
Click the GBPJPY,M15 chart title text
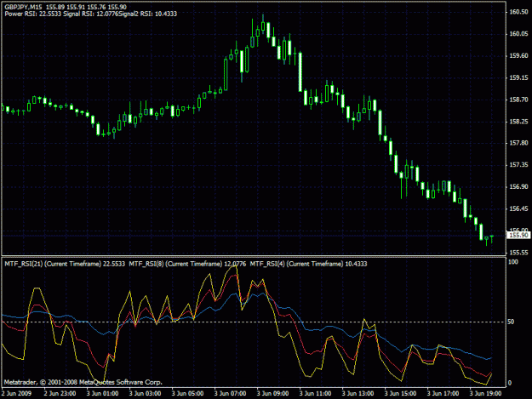[x=24, y=7]
